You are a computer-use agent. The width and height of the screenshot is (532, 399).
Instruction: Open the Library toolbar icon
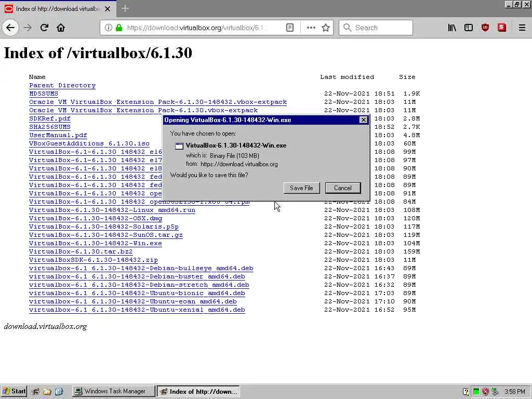coord(452,28)
